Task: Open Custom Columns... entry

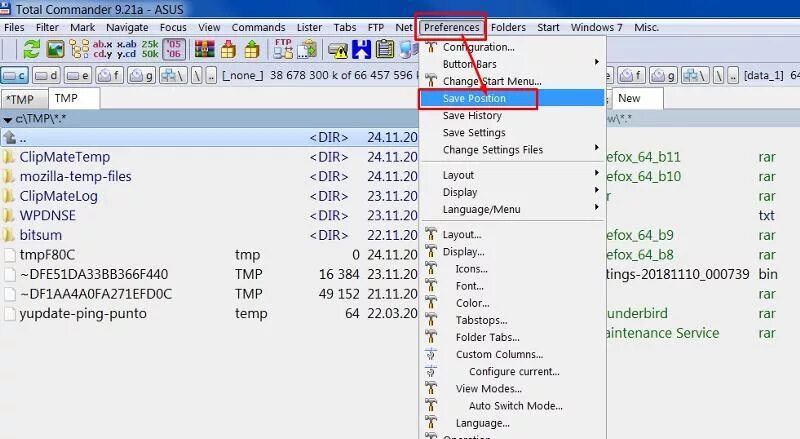Action: (512, 354)
